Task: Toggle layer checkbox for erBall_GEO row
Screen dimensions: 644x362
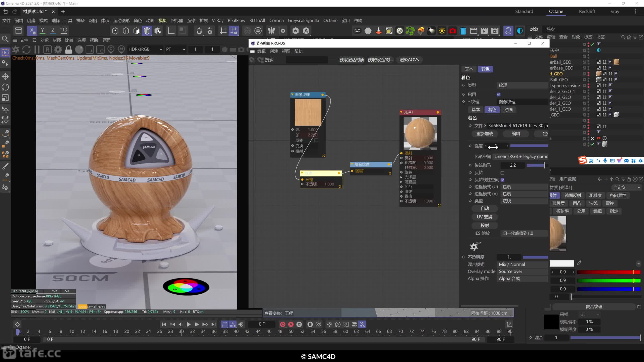Action: [x=584, y=62]
